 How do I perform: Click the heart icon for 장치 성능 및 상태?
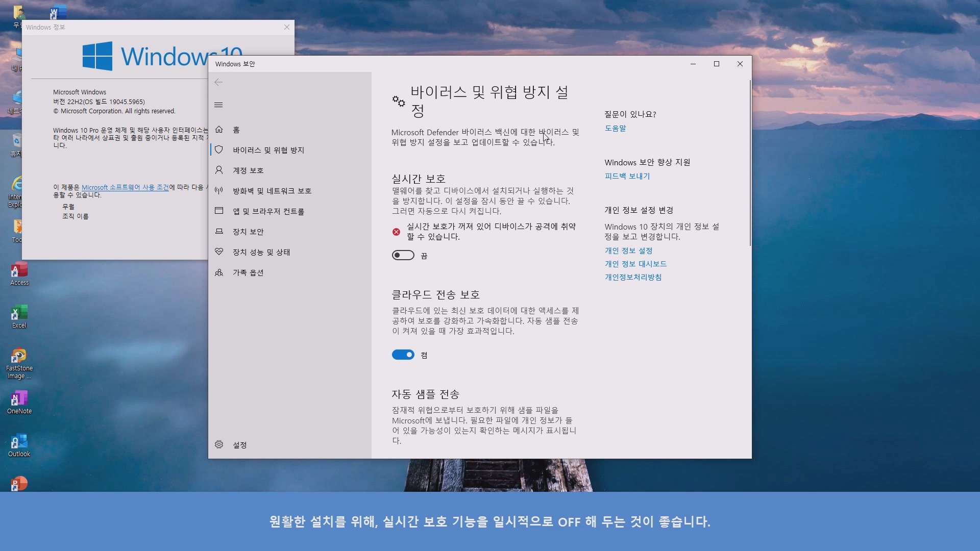[219, 252]
